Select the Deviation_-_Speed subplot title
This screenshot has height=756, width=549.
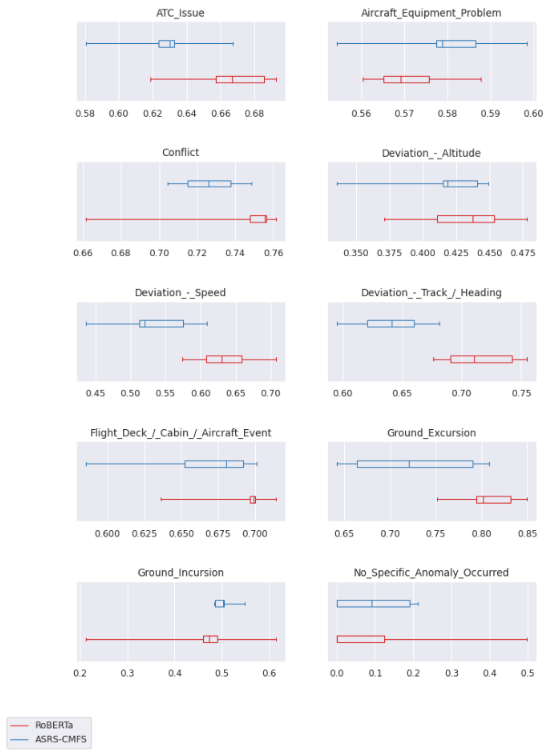(180, 292)
